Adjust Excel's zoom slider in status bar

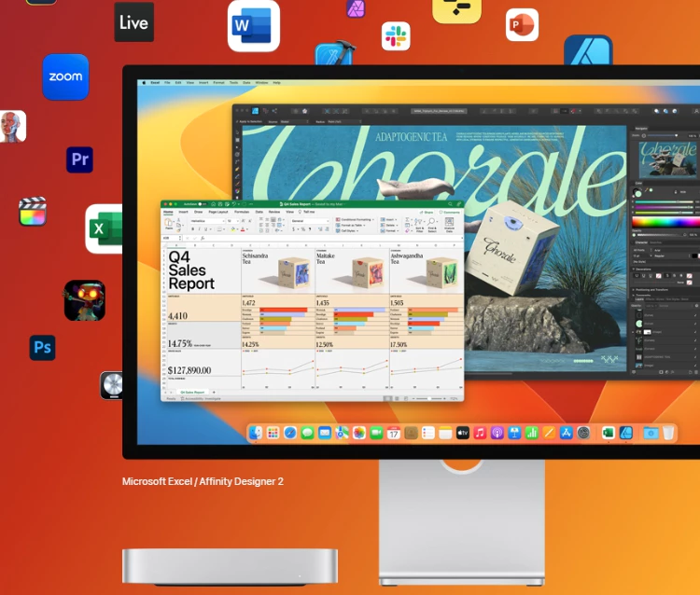click(x=429, y=398)
